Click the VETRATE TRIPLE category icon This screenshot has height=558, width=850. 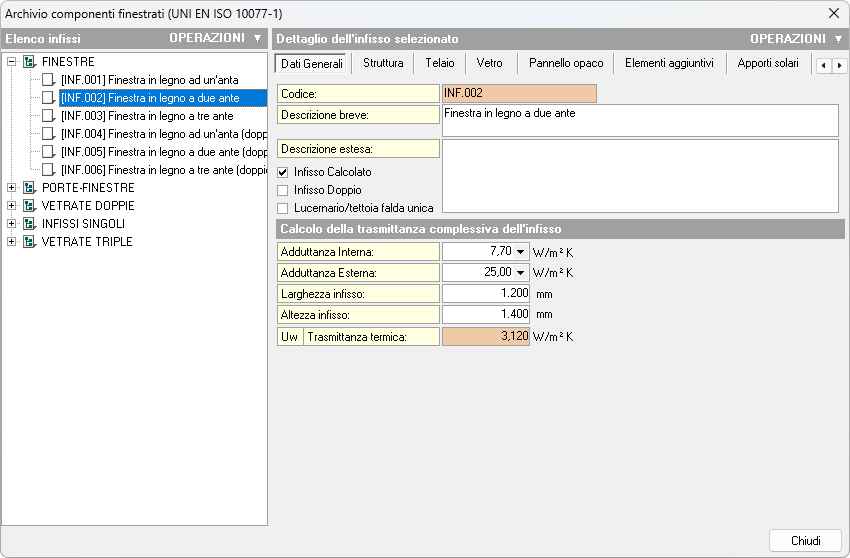coord(29,242)
